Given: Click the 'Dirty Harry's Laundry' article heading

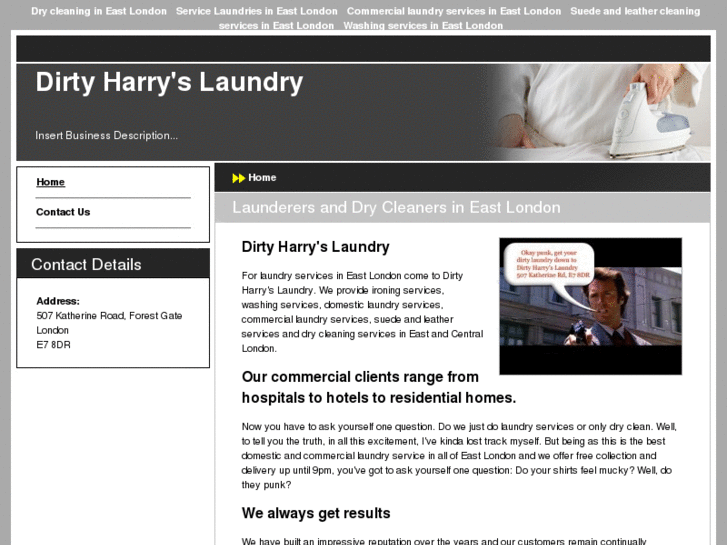Looking at the screenshot, I should [x=315, y=247].
